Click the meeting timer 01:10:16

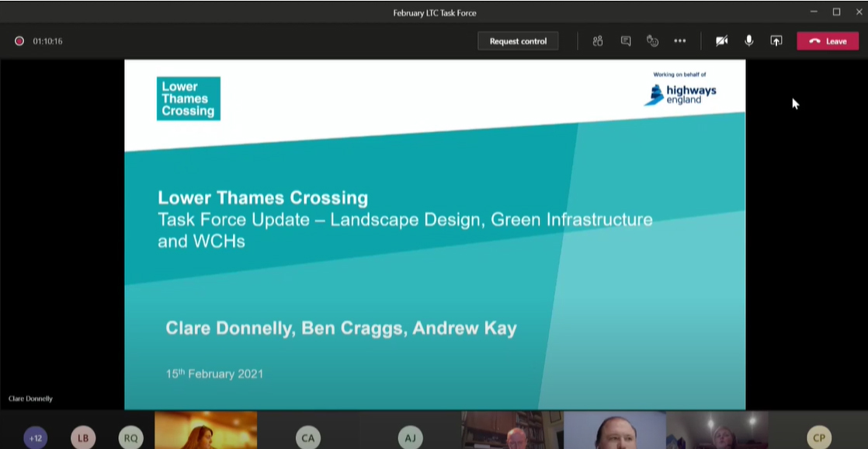coord(47,41)
